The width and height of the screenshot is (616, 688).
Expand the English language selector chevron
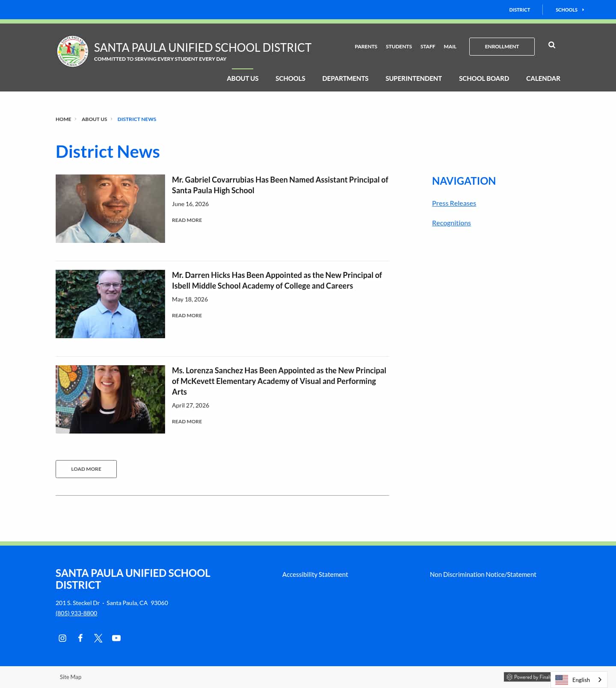(600, 679)
